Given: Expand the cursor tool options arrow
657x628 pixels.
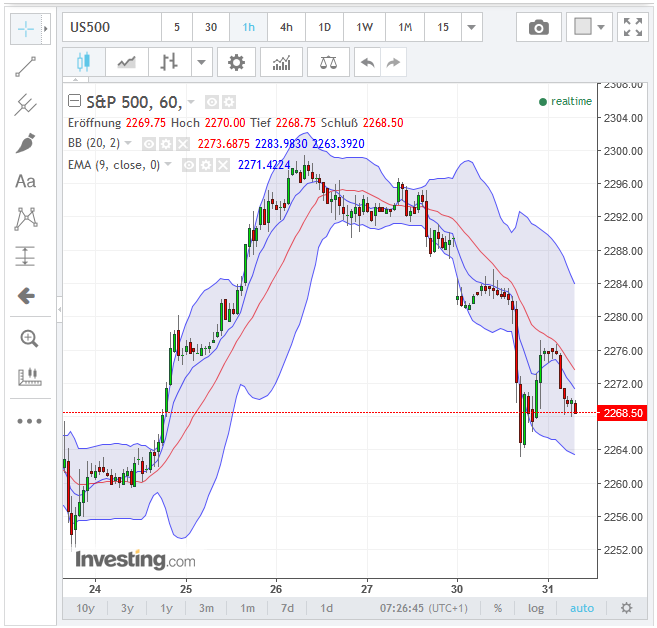Looking at the screenshot, I should 46,28.
